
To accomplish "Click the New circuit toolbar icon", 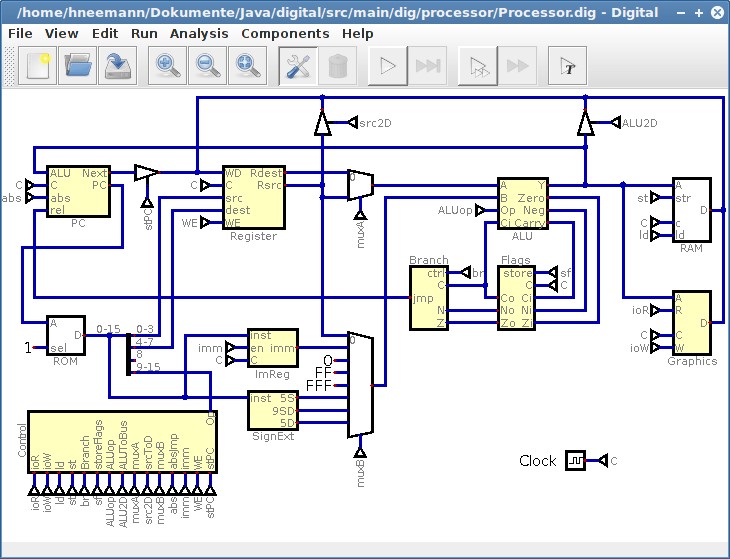I will coord(38,66).
